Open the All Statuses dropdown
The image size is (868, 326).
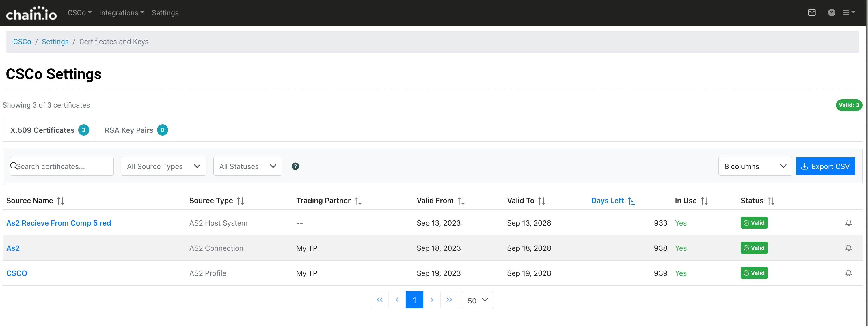tap(247, 166)
